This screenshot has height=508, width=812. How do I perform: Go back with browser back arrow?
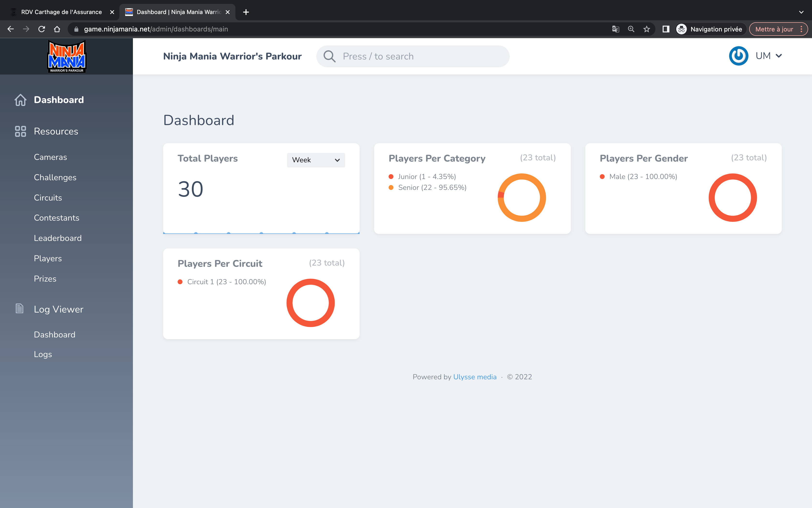(x=11, y=29)
